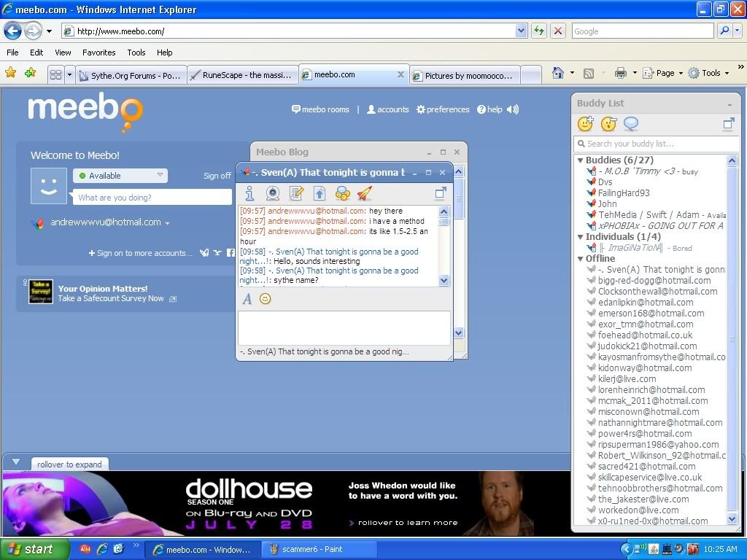
Task: Open the Favorites menu
Action: point(99,52)
